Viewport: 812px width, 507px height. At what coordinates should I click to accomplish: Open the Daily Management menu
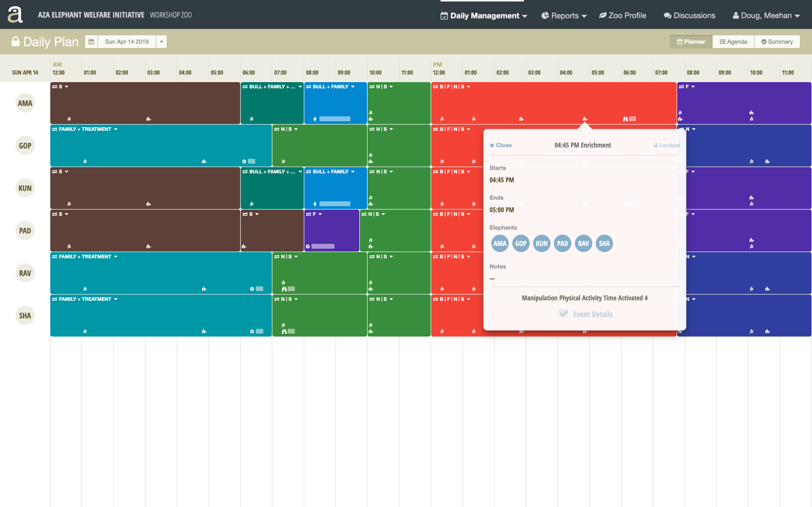[x=483, y=15]
